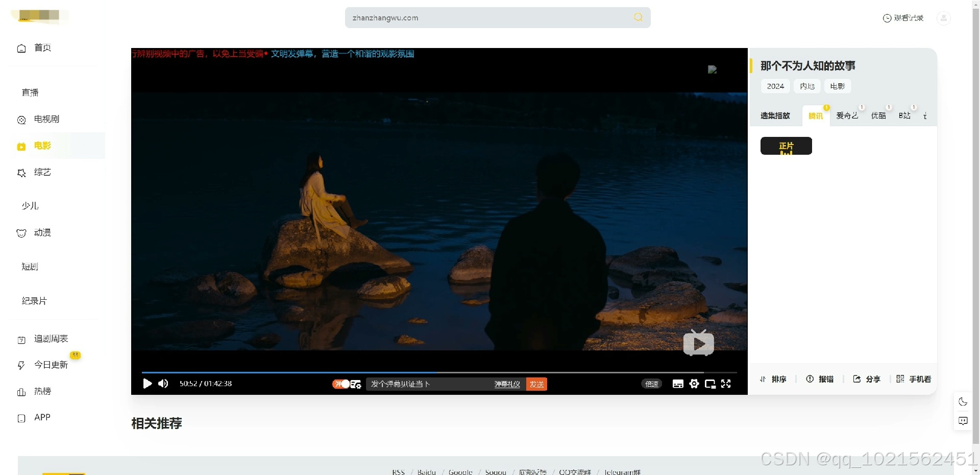Viewport: 980px width, 475px height.
Task: Open player settings gear icon
Action: [694, 384]
